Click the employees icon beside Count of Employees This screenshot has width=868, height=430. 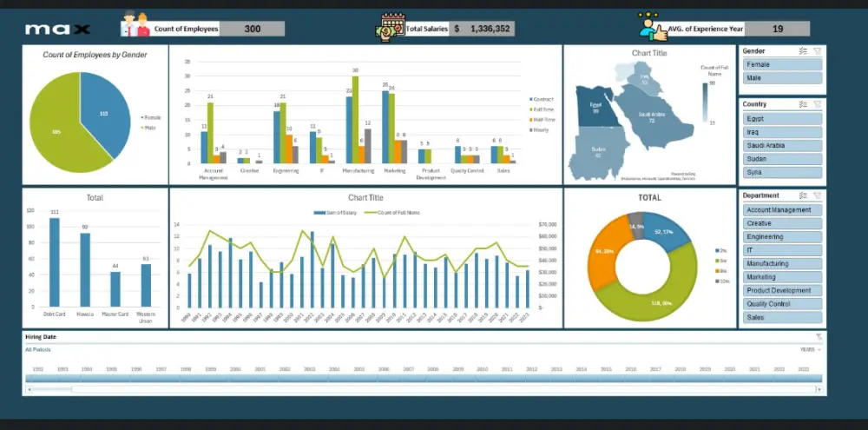point(135,25)
